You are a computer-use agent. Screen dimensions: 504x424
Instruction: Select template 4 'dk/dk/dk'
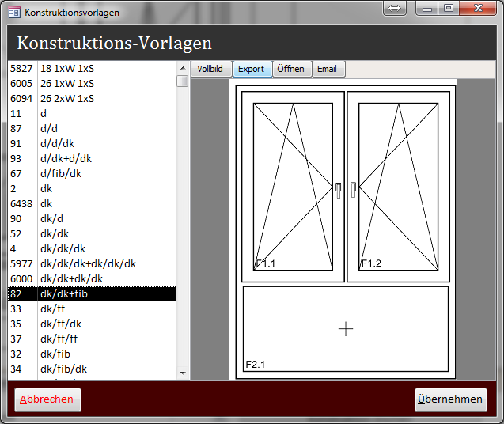coord(92,249)
